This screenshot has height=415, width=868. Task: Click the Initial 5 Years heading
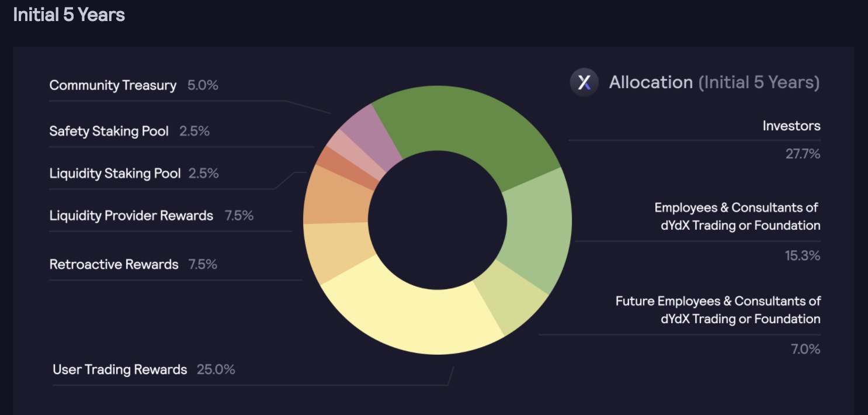click(69, 15)
